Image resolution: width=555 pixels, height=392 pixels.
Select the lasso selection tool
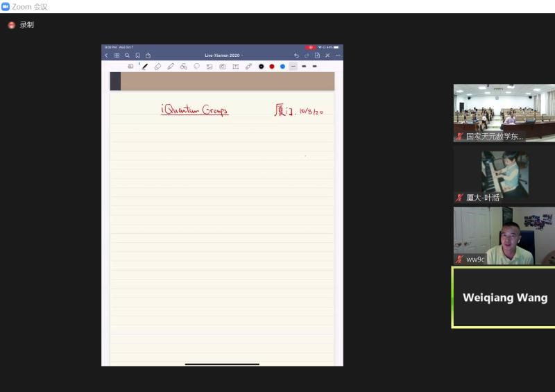pyautogui.click(x=196, y=67)
